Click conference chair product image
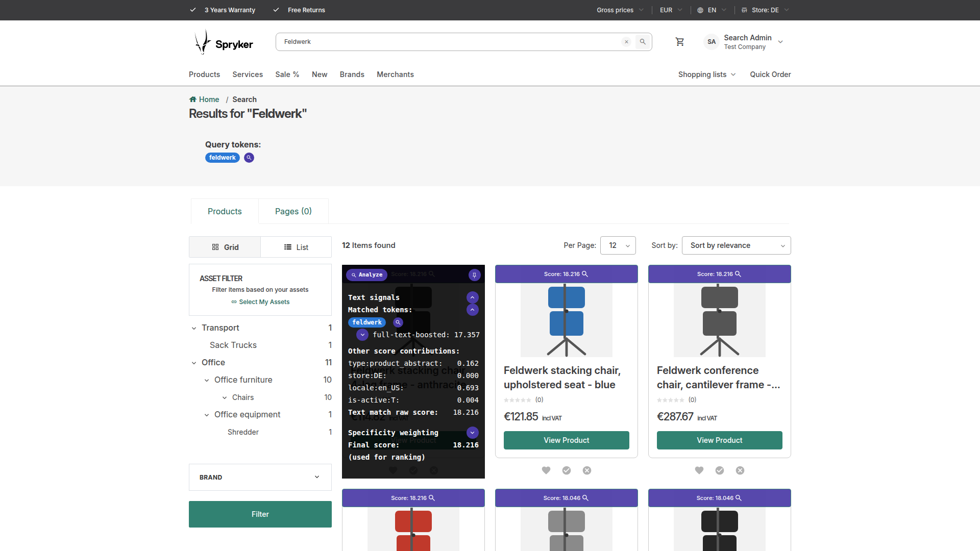This screenshot has width=980, height=551. click(x=720, y=320)
